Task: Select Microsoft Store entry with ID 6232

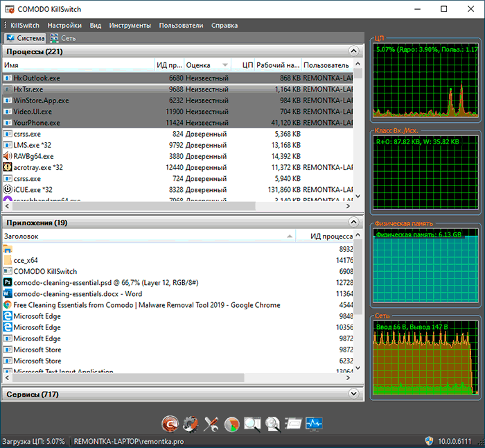Action: (x=178, y=361)
